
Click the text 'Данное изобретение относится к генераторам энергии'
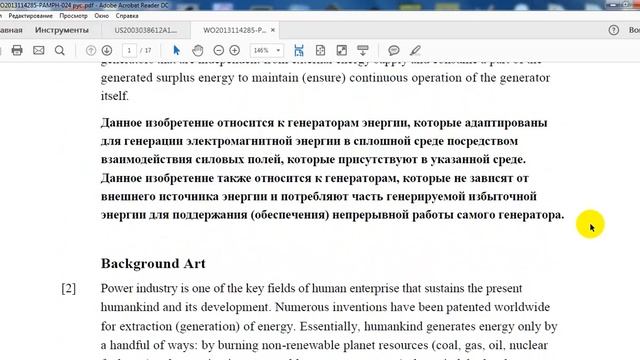[x=256, y=122]
